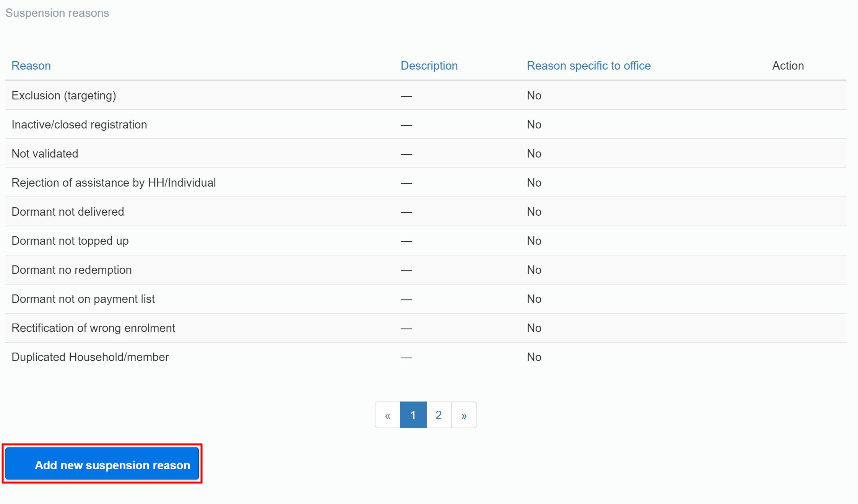Viewport: 858px width, 504px height.
Task: Sort the table by Reason column
Action: (31, 65)
